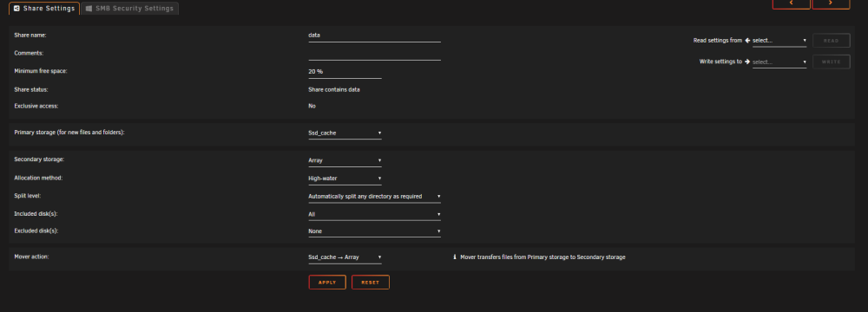Screen dimensions: 868x312
Task: Open the Secondary storage Array dropdown
Action: coord(345,161)
